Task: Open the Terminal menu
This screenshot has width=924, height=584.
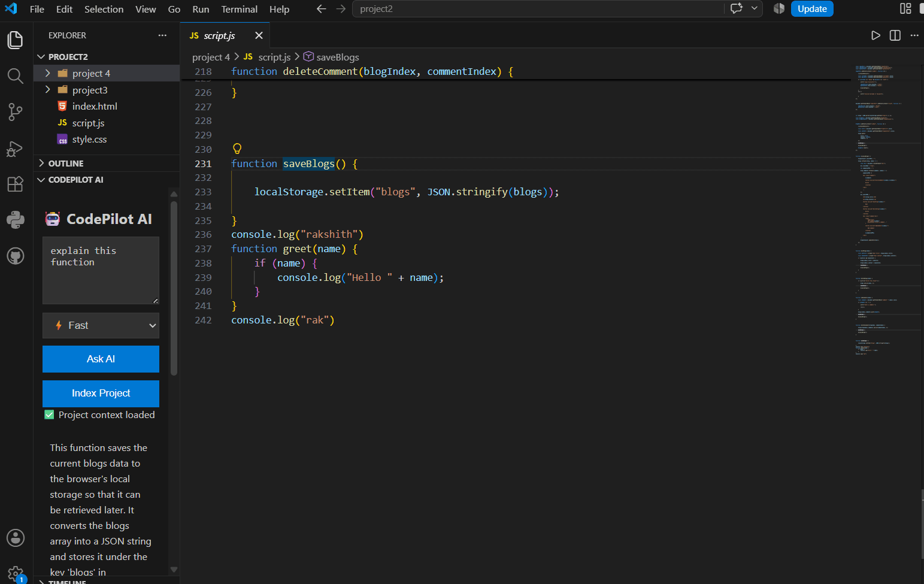Action: coord(239,9)
